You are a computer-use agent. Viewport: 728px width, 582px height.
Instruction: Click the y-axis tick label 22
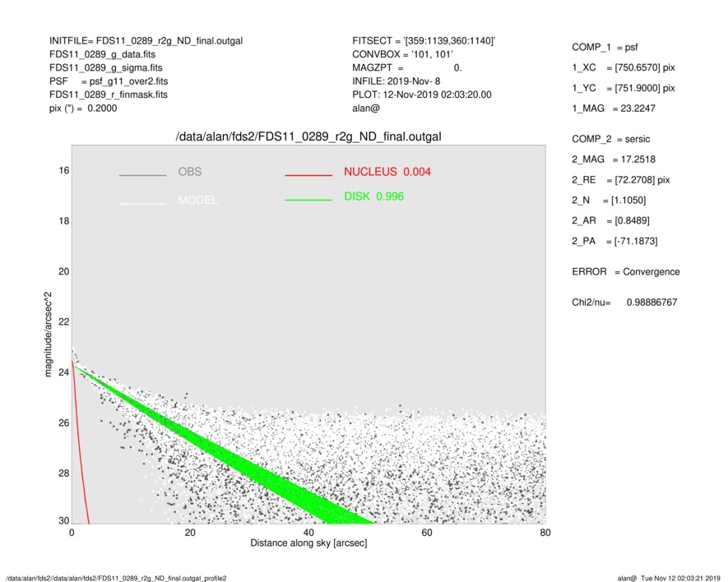pos(64,322)
